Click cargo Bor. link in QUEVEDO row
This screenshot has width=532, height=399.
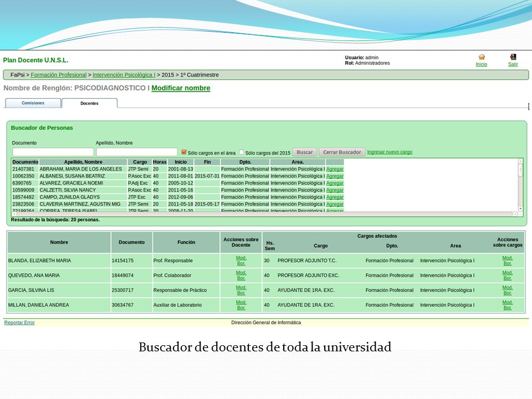[x=507, y=278]
